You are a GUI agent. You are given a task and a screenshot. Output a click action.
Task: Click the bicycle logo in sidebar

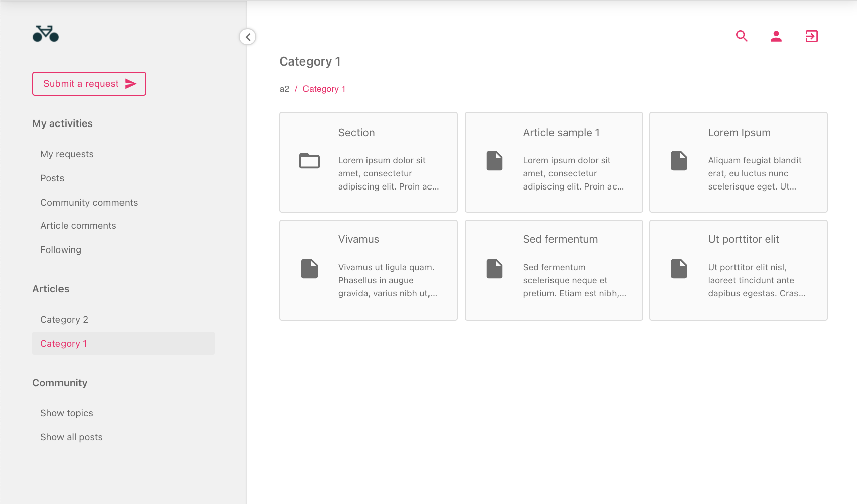coord(46,34)
